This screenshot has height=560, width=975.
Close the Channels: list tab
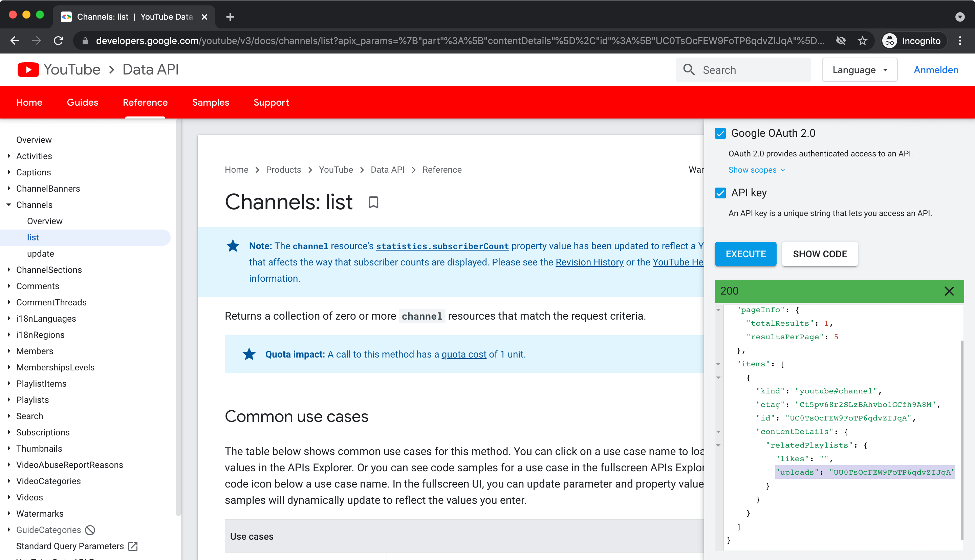coord(204,17)
